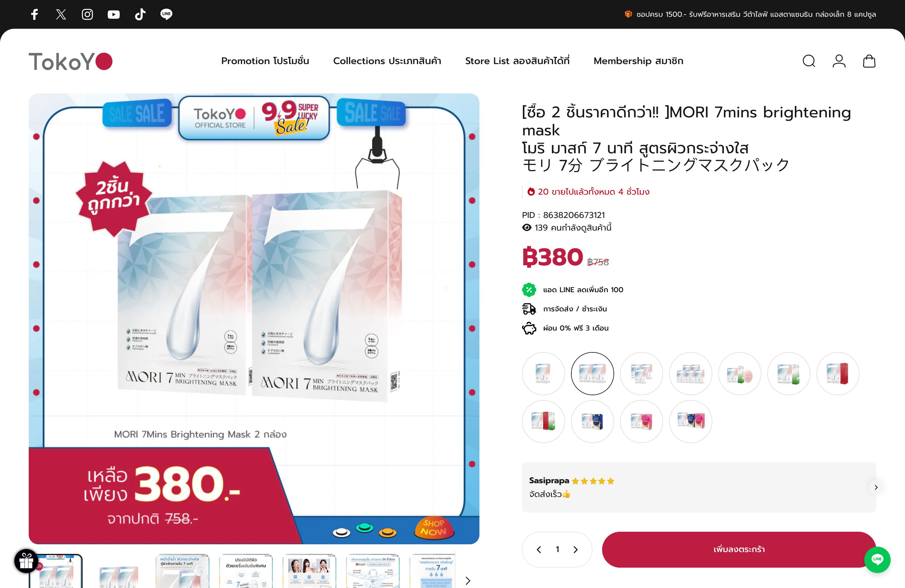Open the shopping bag cart
Screen dimensions: 905x588
coord(869,61)
